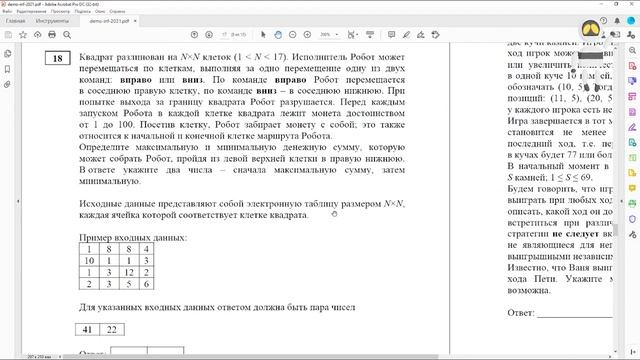This screenshot has height=360, width=640.
Task: Click the purple Export icon in right pane
Action: tap(632, 112)
